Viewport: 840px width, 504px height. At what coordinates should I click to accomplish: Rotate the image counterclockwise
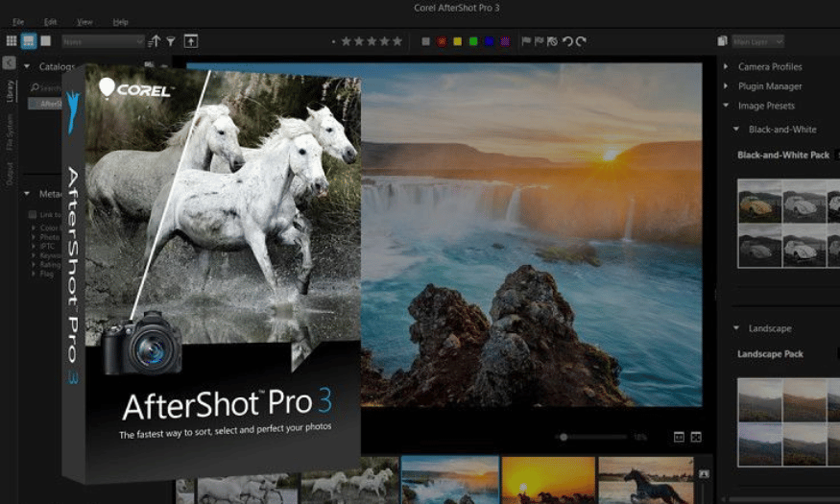[x=567, y=41]
